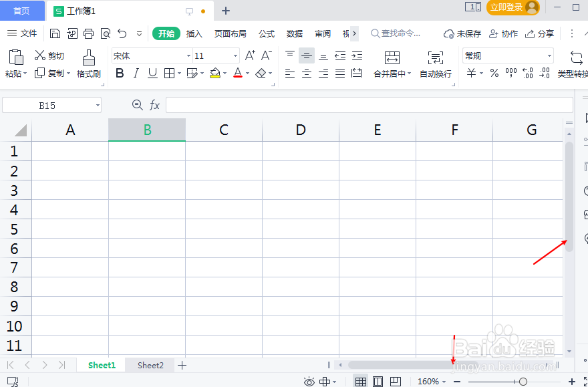Decrease decimal places icon
588x387 pixels.
(545, 73)
